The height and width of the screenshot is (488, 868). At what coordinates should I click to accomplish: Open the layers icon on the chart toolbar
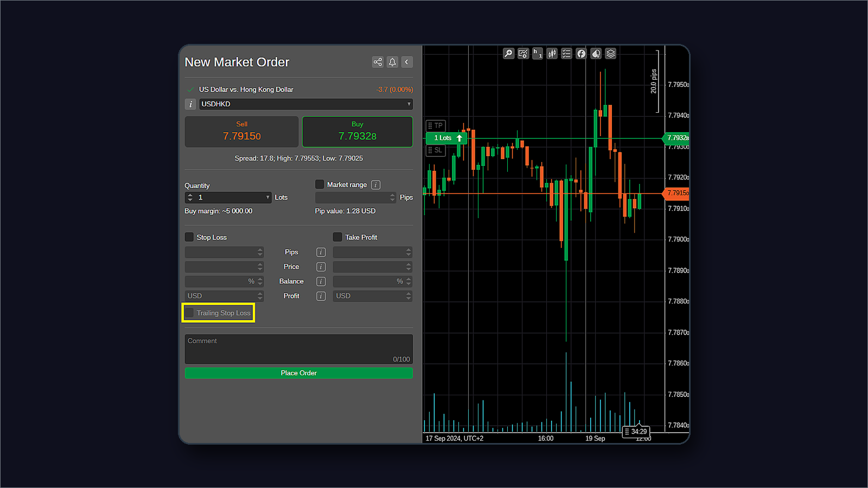click(x=610, y=53)
